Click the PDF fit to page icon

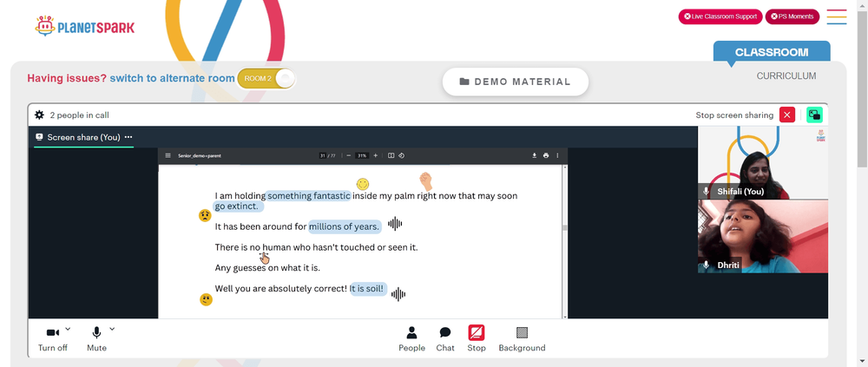click(x=391, y=155)
